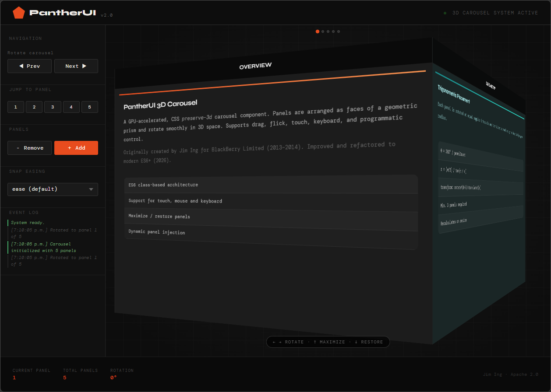Open the Snap Easing dropdown
551x392 pixels.
coord(53,189)
